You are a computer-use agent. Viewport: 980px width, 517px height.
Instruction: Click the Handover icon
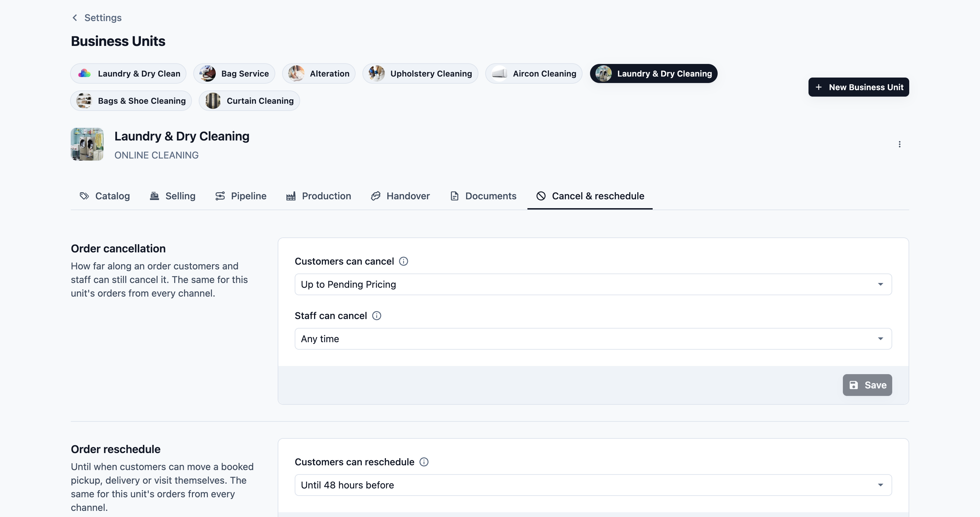[375, 196]
